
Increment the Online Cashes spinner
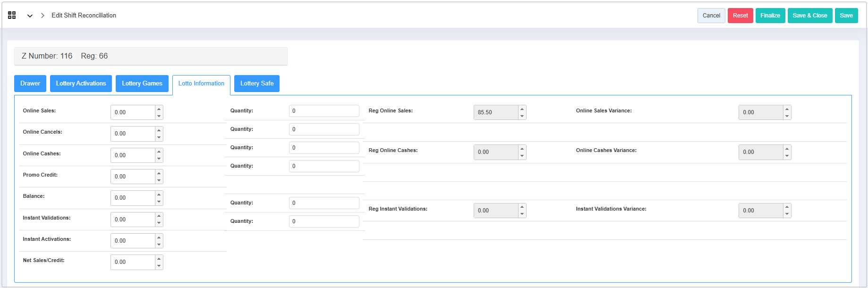159,152
